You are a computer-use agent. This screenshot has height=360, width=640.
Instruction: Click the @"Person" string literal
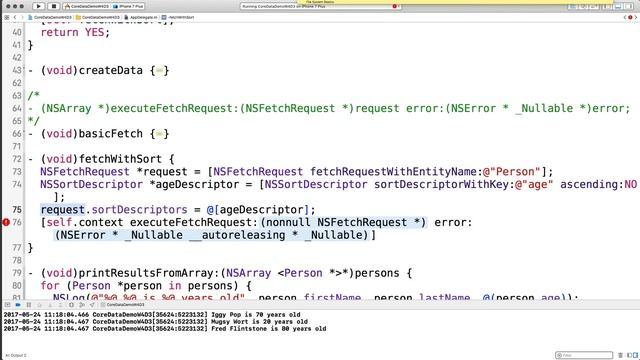coord(512,172)
